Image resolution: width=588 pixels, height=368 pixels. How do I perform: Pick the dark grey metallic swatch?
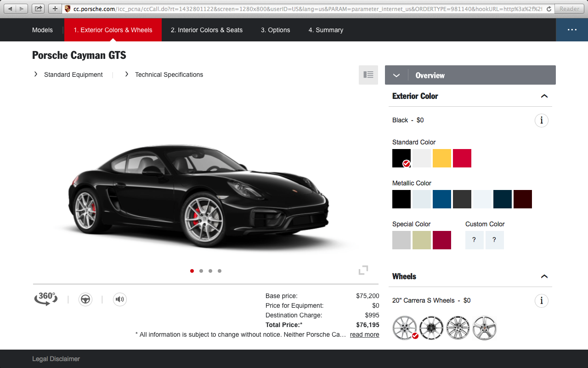pyautogui.click(x=462, y=199)
